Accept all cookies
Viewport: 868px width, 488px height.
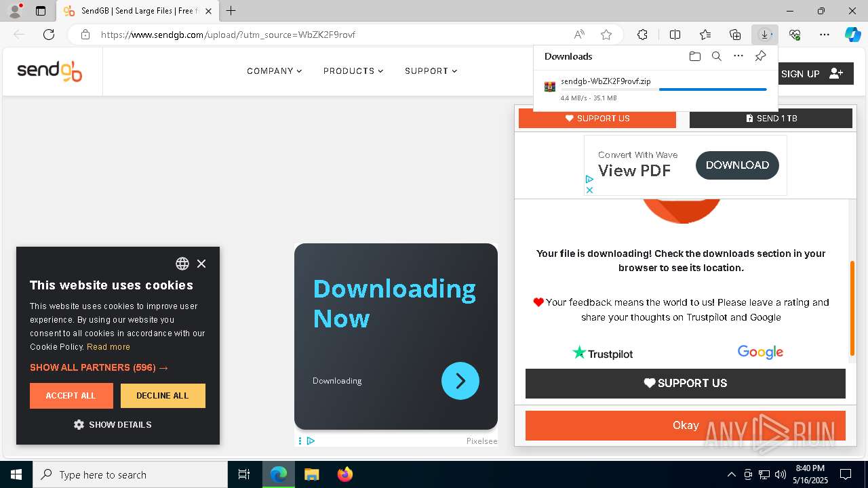tap(71, 396)
